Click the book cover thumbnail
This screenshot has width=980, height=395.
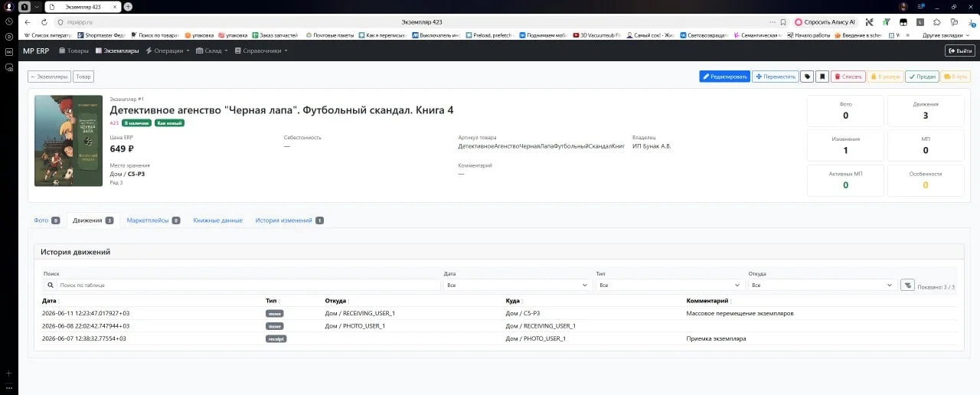tap(68, 140)
